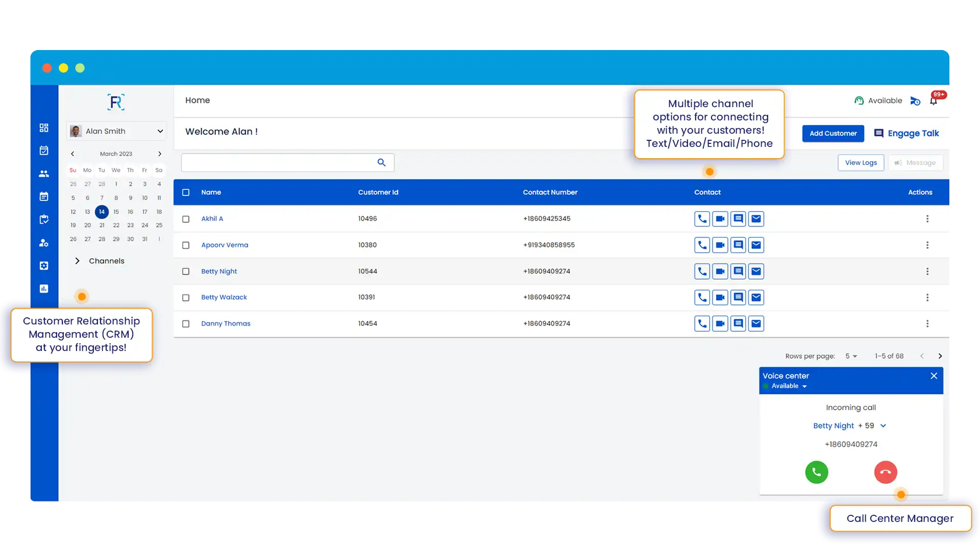This screenshot has height=551, width=980.
Task: Expand Alan Smith profile dropdown
Action: 160,131
